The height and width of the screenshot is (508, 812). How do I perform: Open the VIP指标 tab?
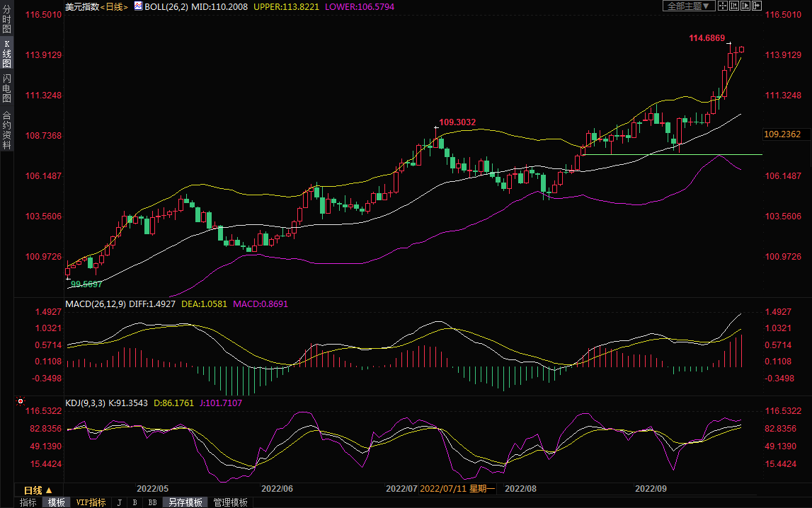pos(91,502)
